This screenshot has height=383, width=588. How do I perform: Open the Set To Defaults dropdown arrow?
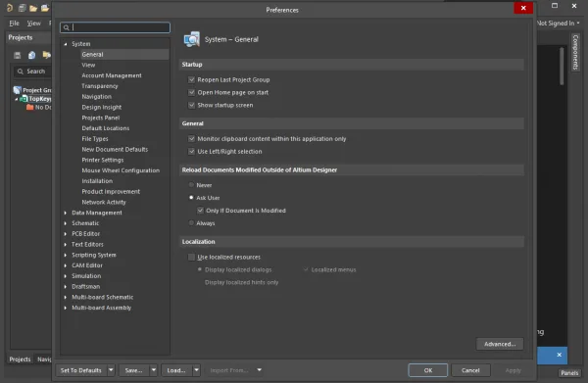tap(111, 370)
